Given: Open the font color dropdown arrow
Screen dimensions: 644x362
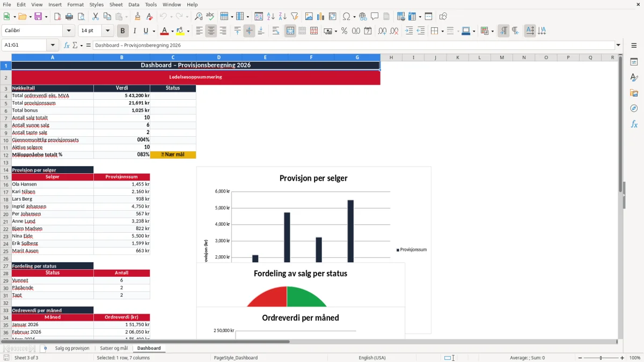Looking at the screenshot, I should (172, 31).
